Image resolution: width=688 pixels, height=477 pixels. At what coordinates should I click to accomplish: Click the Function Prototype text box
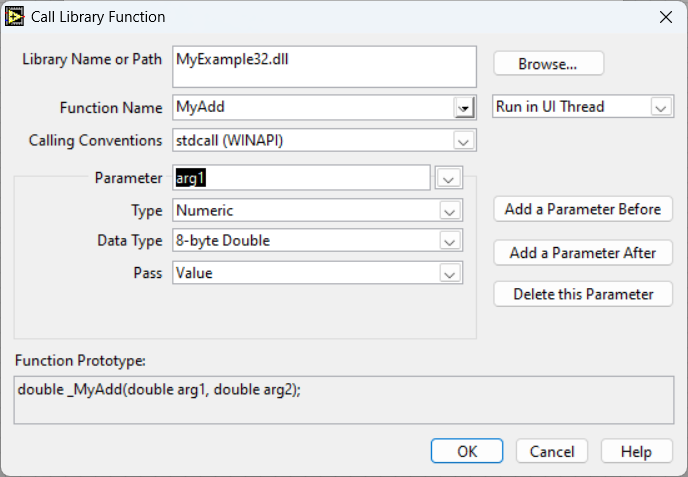(x=343, y=399)
